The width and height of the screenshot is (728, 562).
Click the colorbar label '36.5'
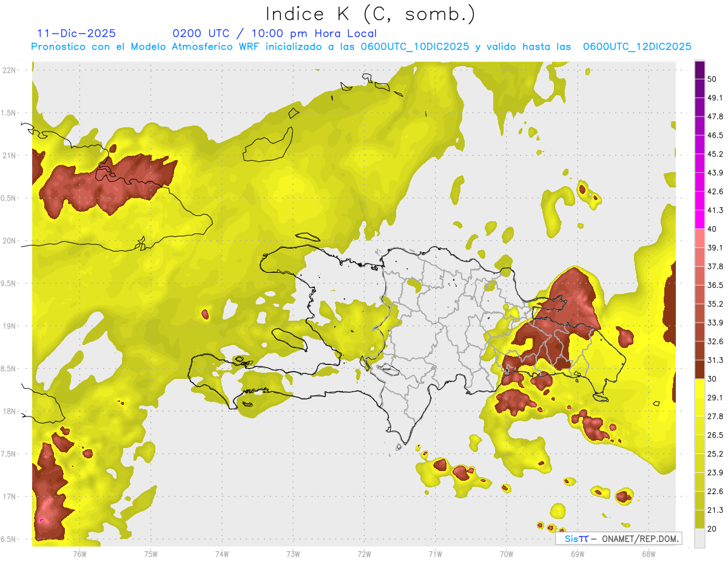click(x=715, y=285)
